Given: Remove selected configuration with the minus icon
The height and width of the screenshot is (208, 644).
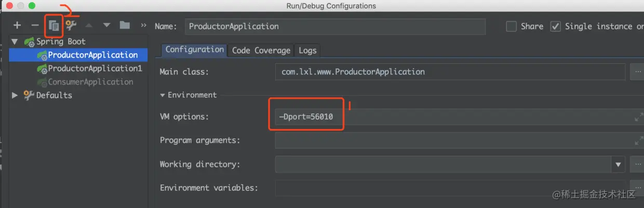Looking at the screenshot, I should (35, 25).
